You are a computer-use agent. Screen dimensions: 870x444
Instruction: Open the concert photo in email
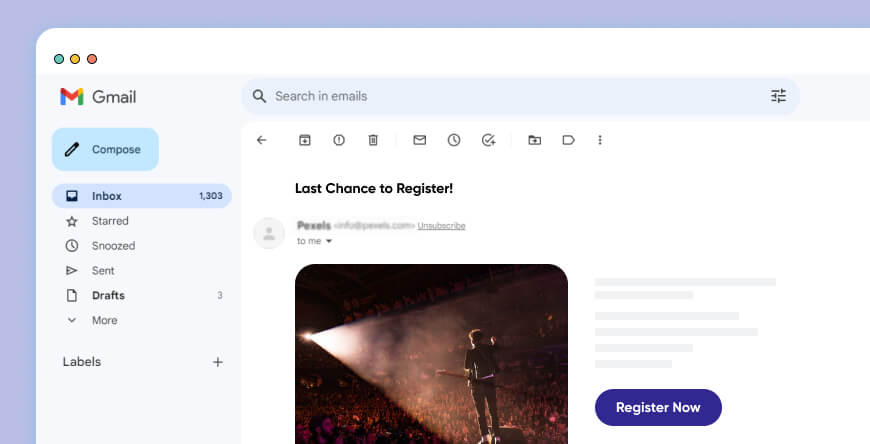tap(431, 354)
